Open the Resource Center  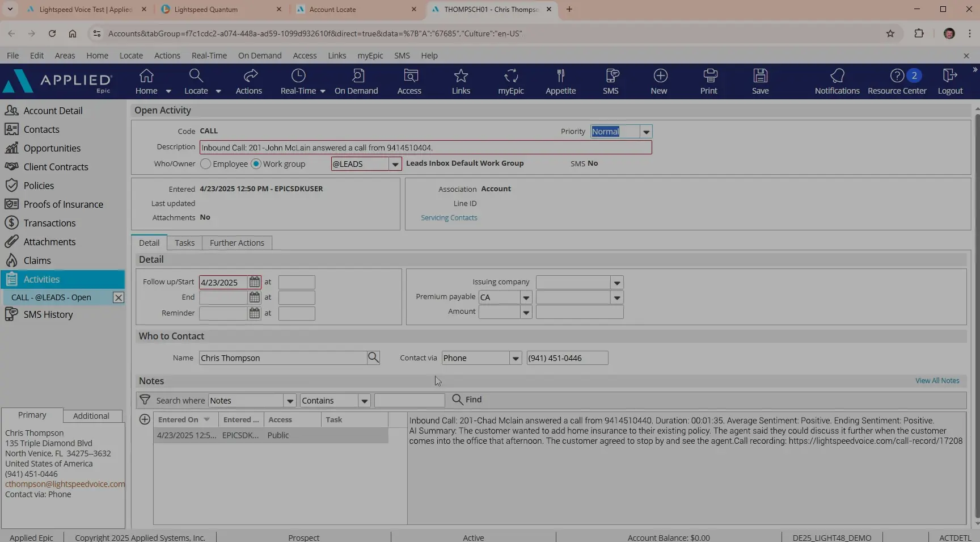point(897,81)
